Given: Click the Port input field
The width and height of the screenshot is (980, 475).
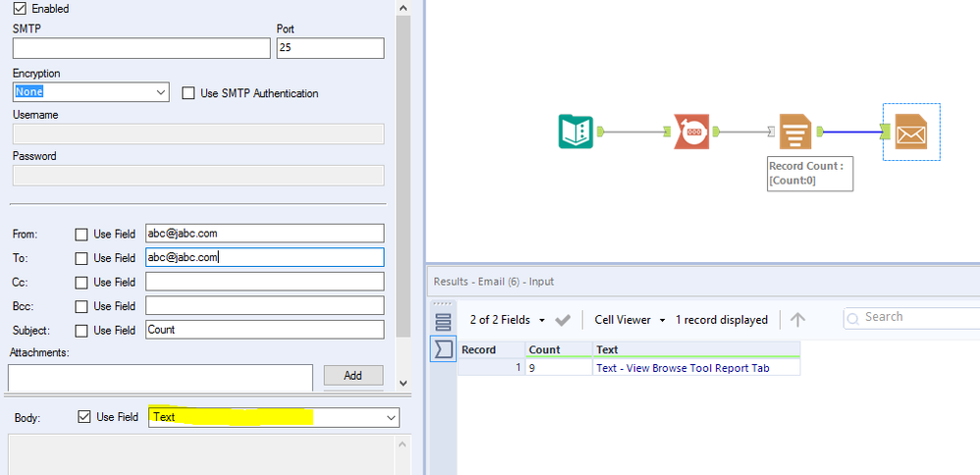Looking at the screenshot, I should 330,48.
